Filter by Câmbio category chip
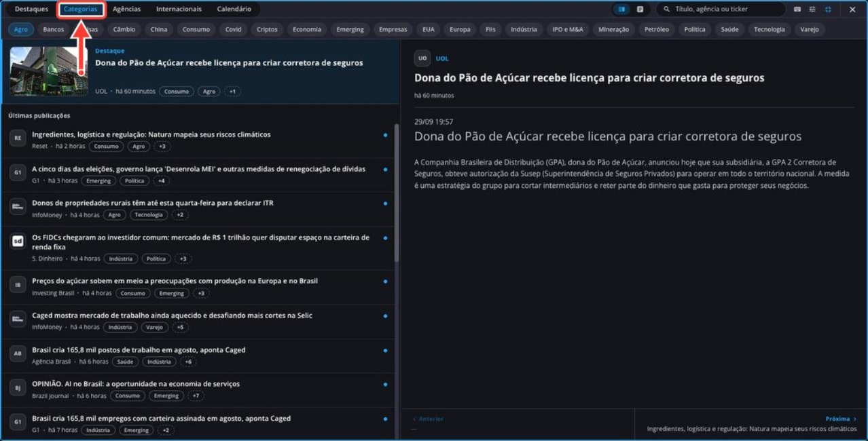This screenshot has width=868, height=441. [124, 29]
